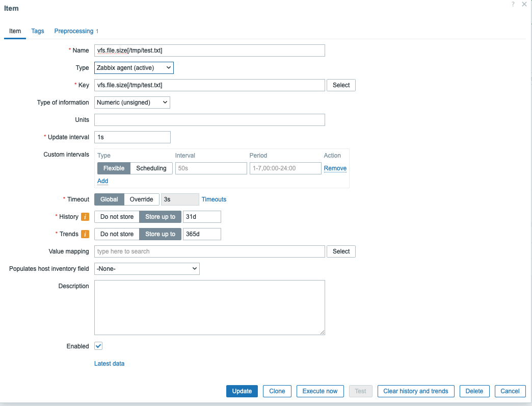Click the History period field 31d

tap(202, 217)
